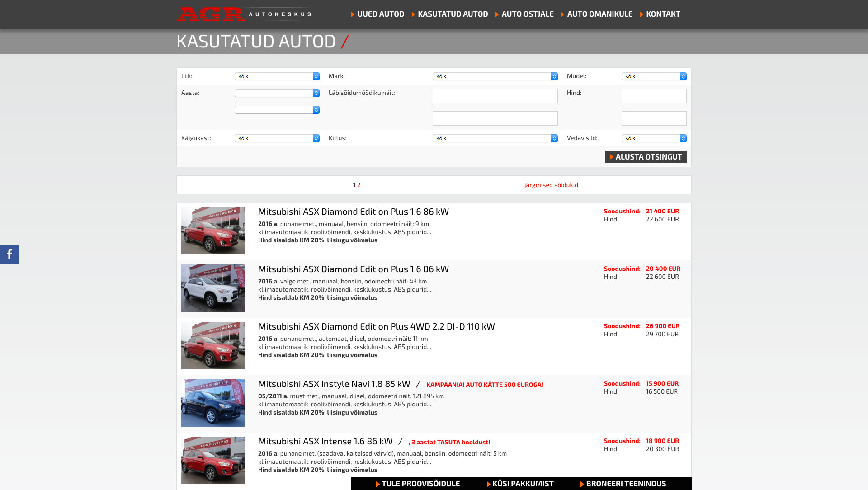Click the 18 900 EUR discount price
This screenshot has height=490, width=868.
pyautogui.click(x=662, y=441)
